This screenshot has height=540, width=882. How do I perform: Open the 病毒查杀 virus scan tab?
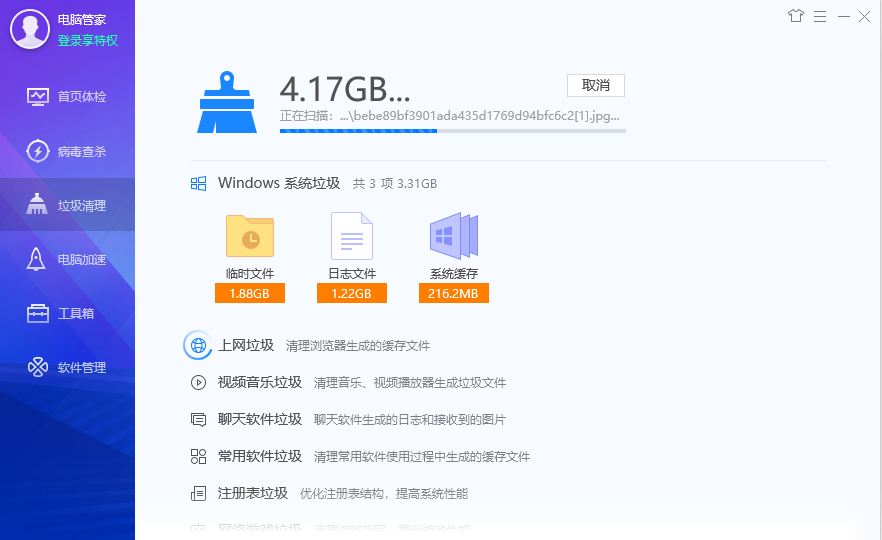[x=68, y=151]
